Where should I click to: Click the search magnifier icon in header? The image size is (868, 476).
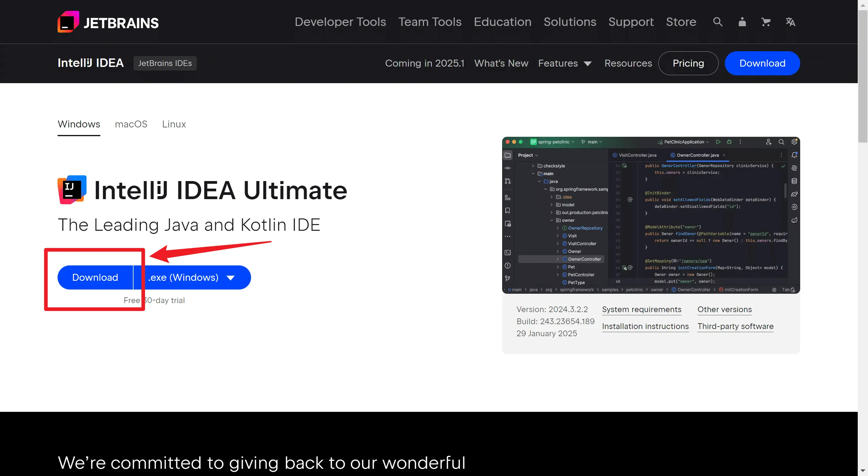coord(718,22)
